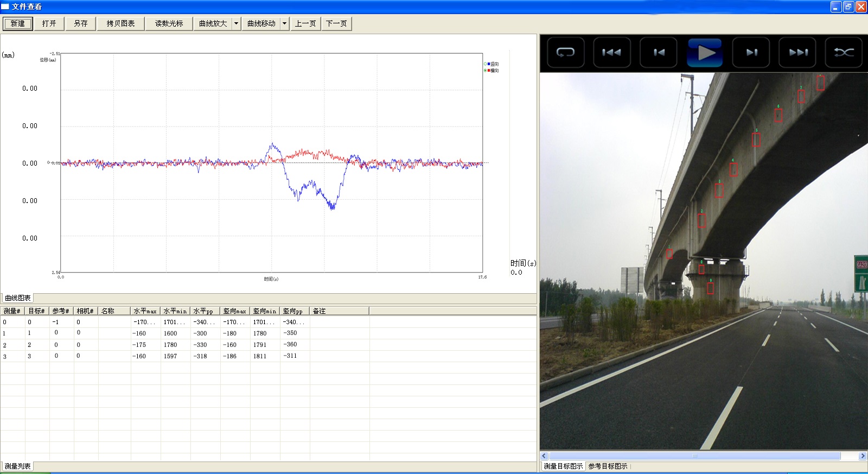Image resolution: width=868 pixels, height=474 pixels.
Task: Click the horizontal scrollbar left arrow under the image
Action: [x=544, y=456]
